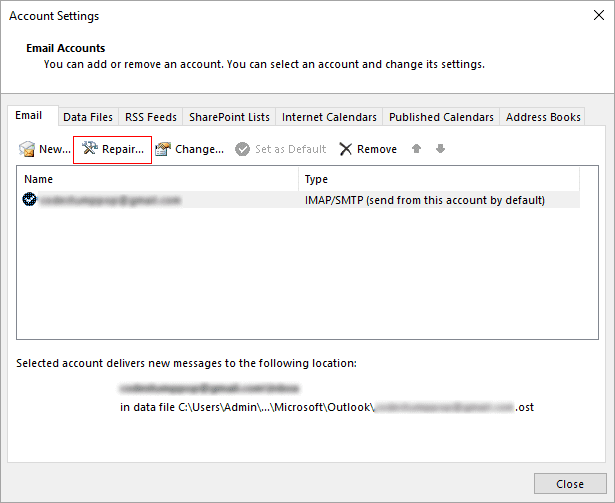Switch to the Data Files tab

(88, 117)
